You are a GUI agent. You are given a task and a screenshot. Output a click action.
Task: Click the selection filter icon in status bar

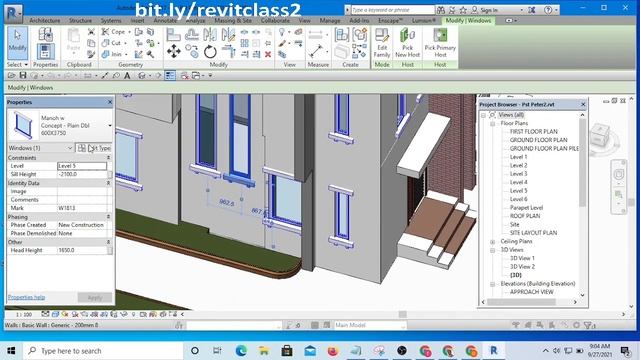588,325
